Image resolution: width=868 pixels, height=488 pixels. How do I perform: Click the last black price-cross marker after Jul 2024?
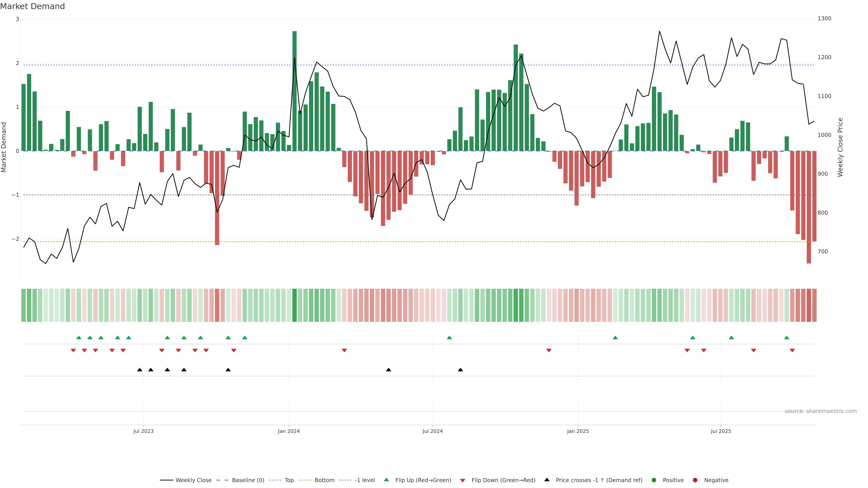pyautogui.click(x=460, y=370)
